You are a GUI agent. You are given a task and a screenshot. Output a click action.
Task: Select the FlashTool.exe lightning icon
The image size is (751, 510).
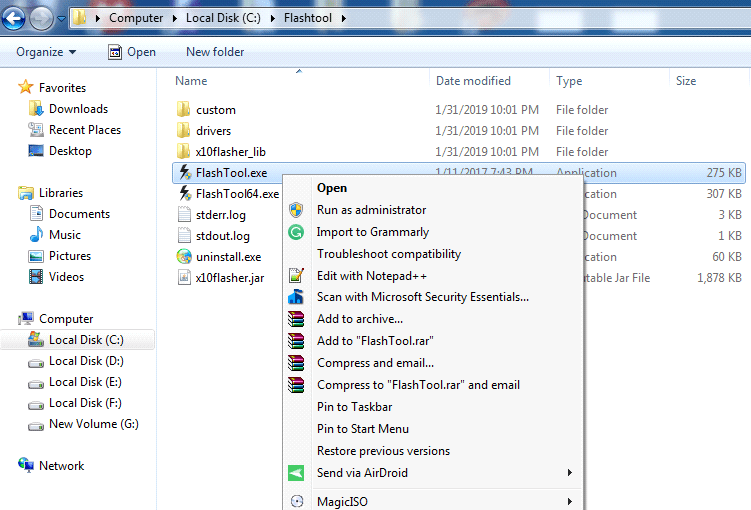[x=185, y=172]
